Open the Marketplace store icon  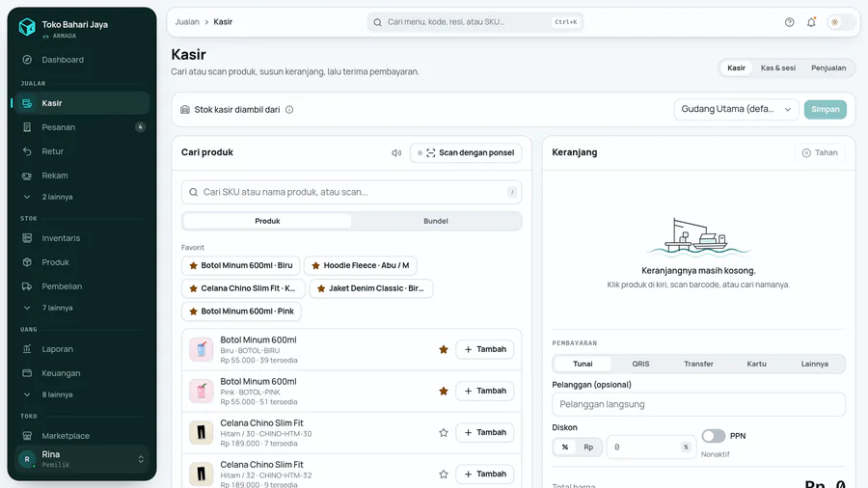point(27,436)
